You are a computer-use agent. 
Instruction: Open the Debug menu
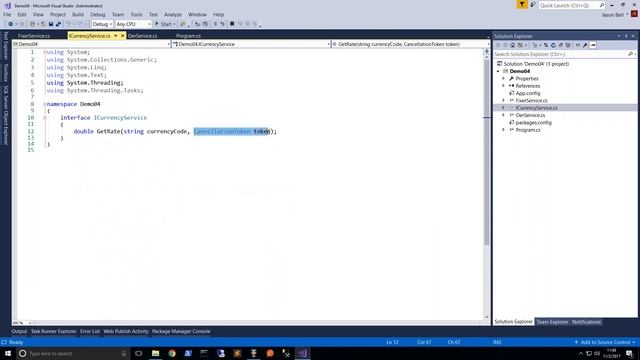coord(98,14)
